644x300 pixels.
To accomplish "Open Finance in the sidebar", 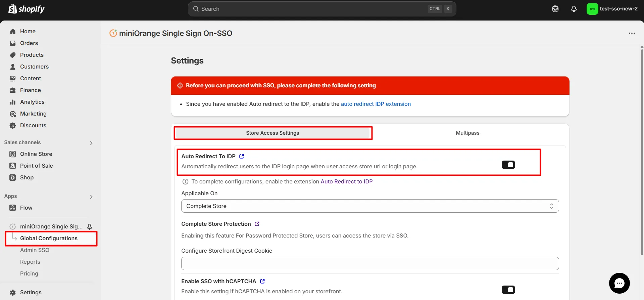I will (x=30, y=90).
